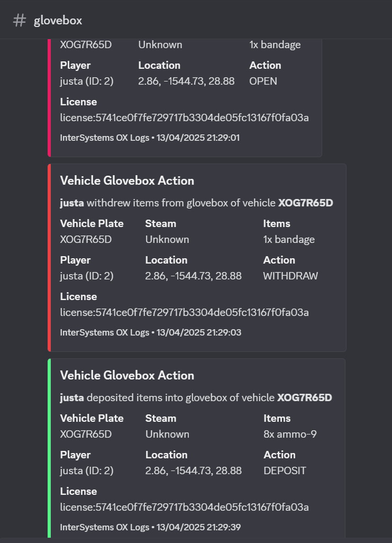Click the green color bar of deposited embed
The height and width of the screenshot is (543, 392).
(49, 448)
